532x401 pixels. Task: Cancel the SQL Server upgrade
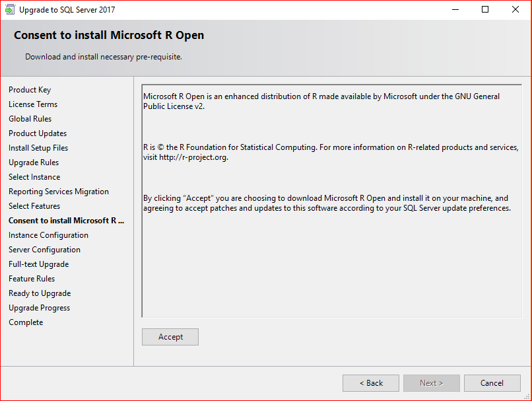(x=492, y=383)
